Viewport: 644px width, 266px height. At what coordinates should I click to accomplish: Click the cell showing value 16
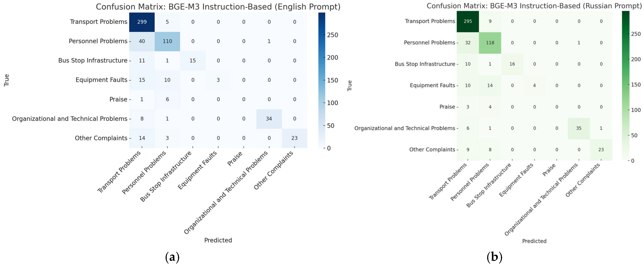[512, 64]
